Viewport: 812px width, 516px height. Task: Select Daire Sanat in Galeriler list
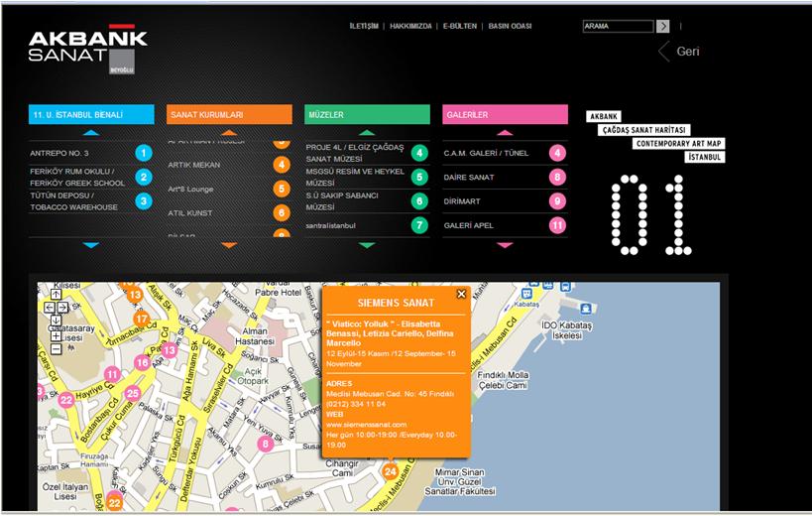pyautogui.click(x=469, y=178)
